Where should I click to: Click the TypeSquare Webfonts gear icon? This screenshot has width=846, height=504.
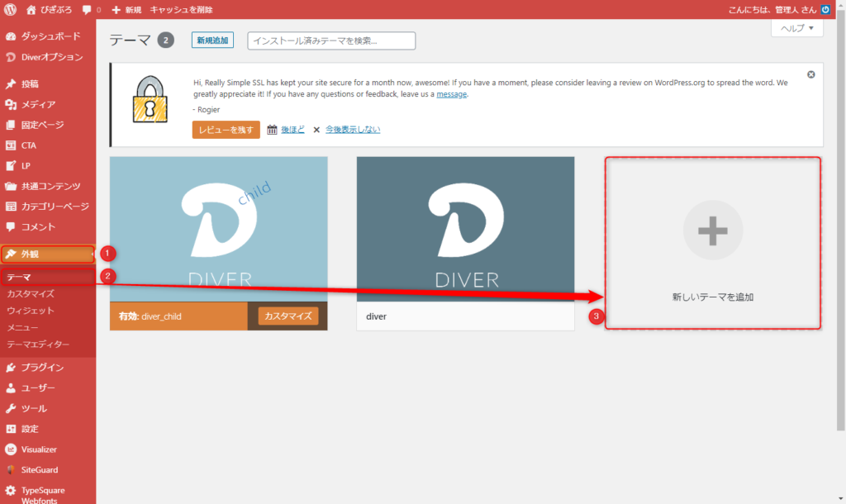11,491
